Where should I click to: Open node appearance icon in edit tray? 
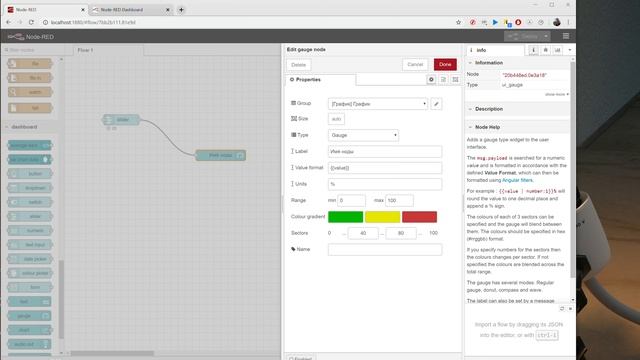coord(456,80)
